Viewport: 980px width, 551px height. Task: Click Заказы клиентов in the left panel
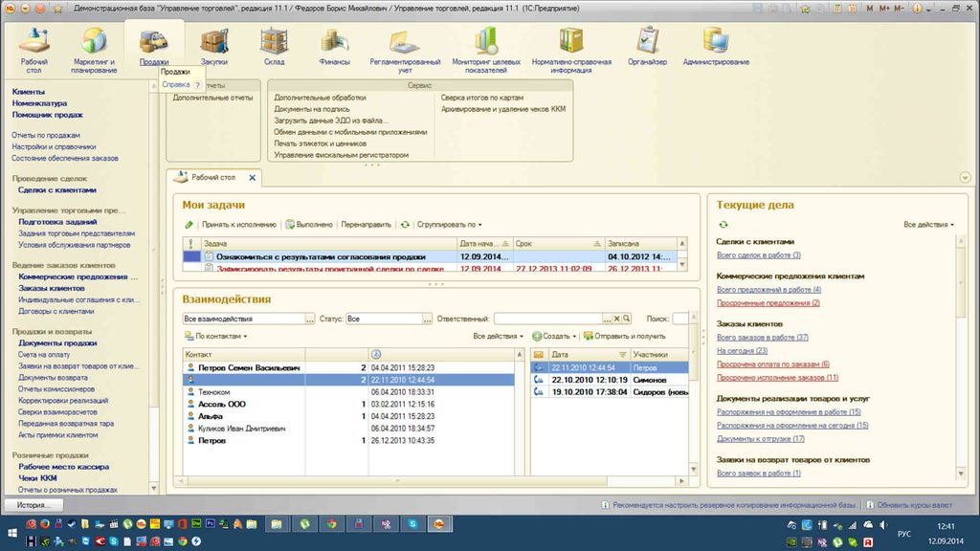tap(52, 288)
